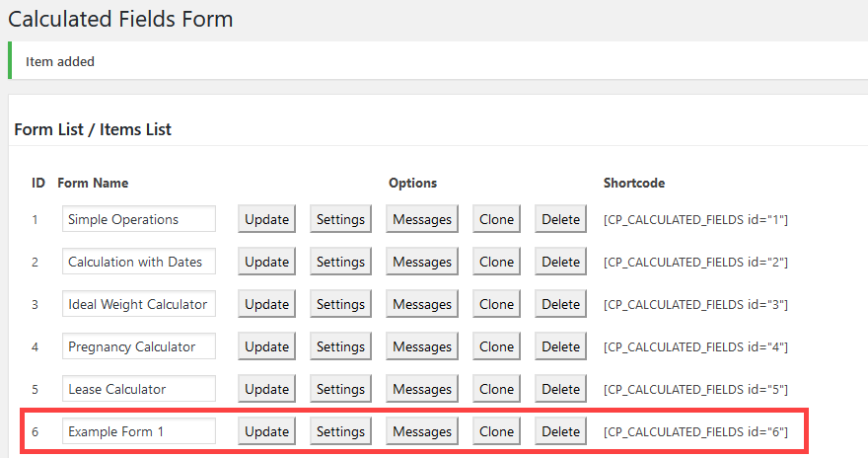The image size is (868, 458).
Task: Click the Lease Calculator name field
Action: 138,389
